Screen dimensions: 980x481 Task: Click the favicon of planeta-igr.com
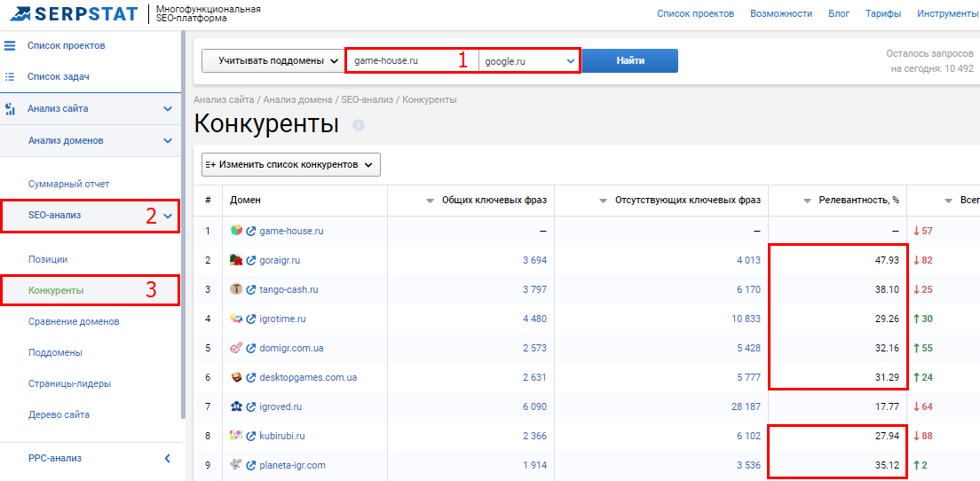click(236, 465)
